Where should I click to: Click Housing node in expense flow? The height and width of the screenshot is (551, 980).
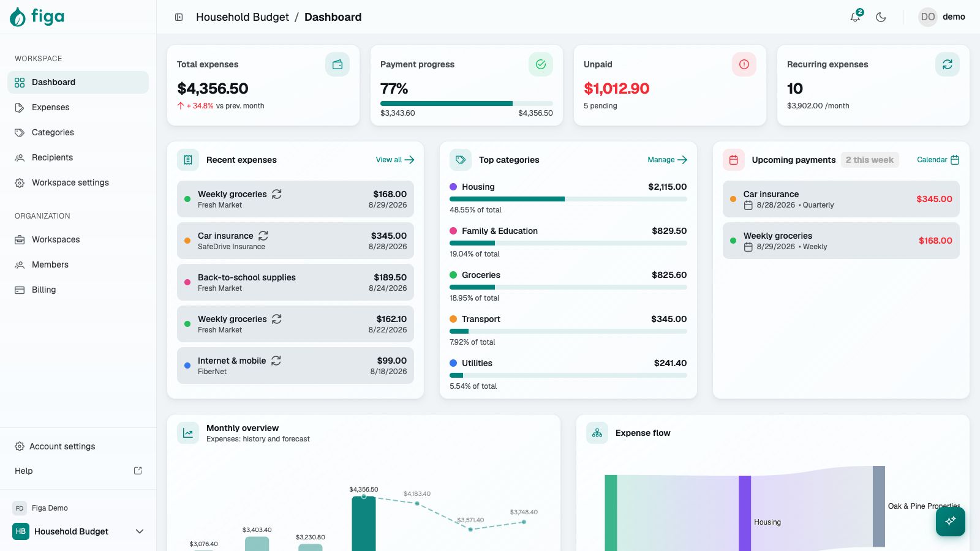(745, 513)
